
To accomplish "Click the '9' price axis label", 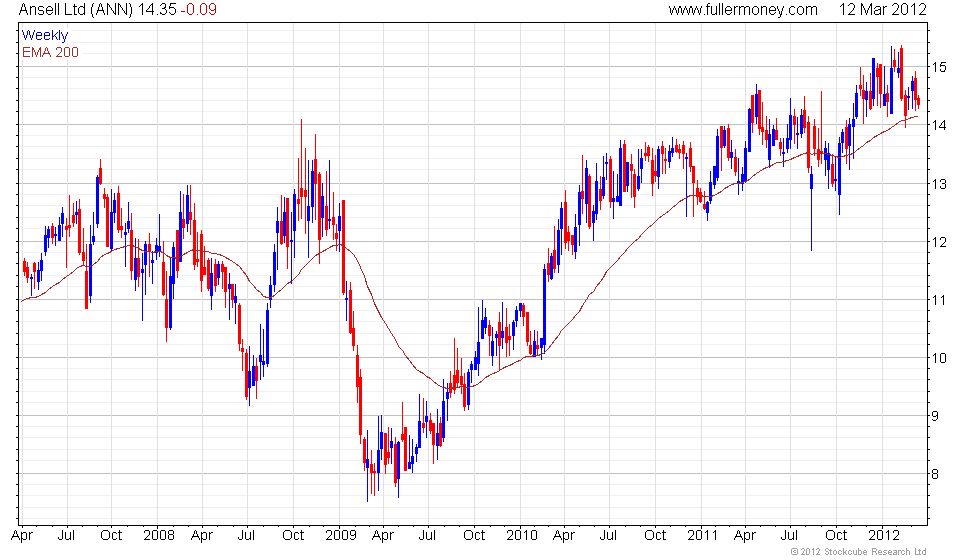I will pyautogui.click(x=935, y=416).
